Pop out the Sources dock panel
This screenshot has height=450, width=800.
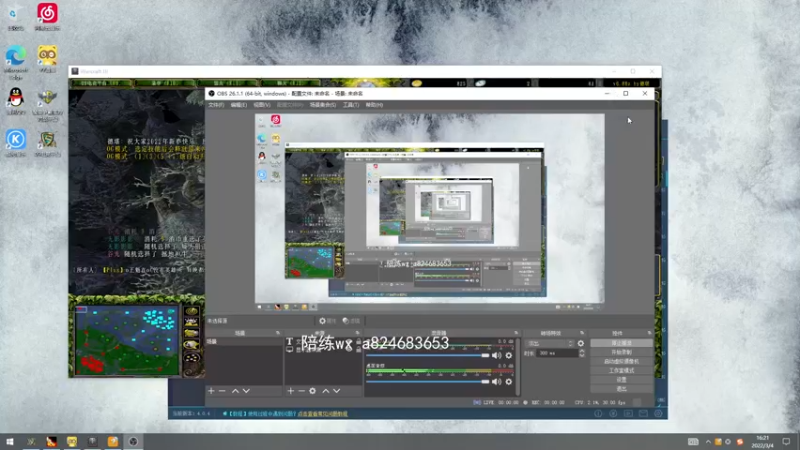click(x=358, y=333)
